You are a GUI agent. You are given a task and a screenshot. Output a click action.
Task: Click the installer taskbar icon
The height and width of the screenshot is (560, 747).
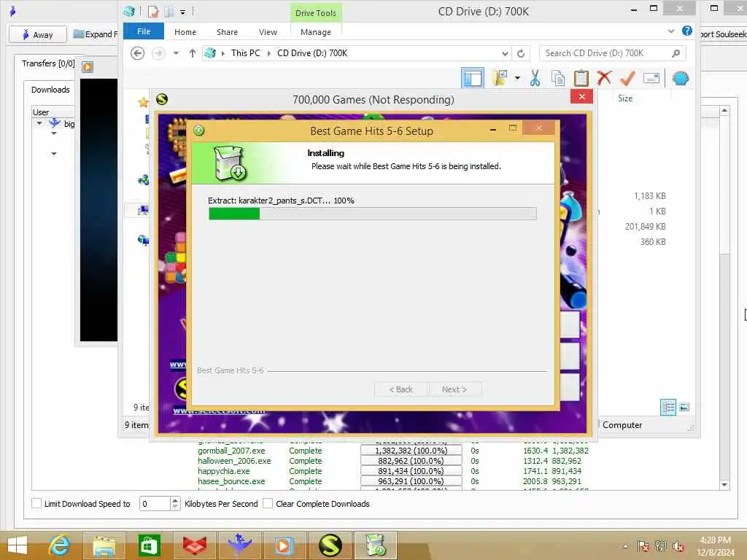pyautogui.click(x=376, y=545)
